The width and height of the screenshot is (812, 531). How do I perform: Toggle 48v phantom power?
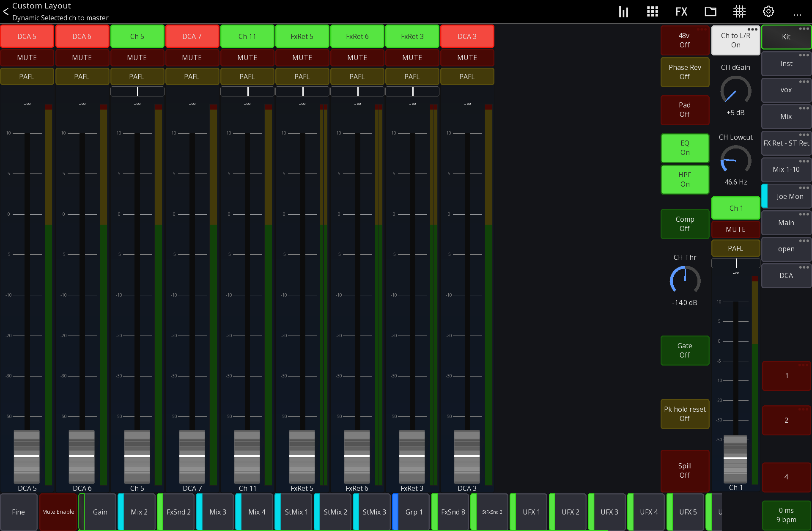point(685,40)
